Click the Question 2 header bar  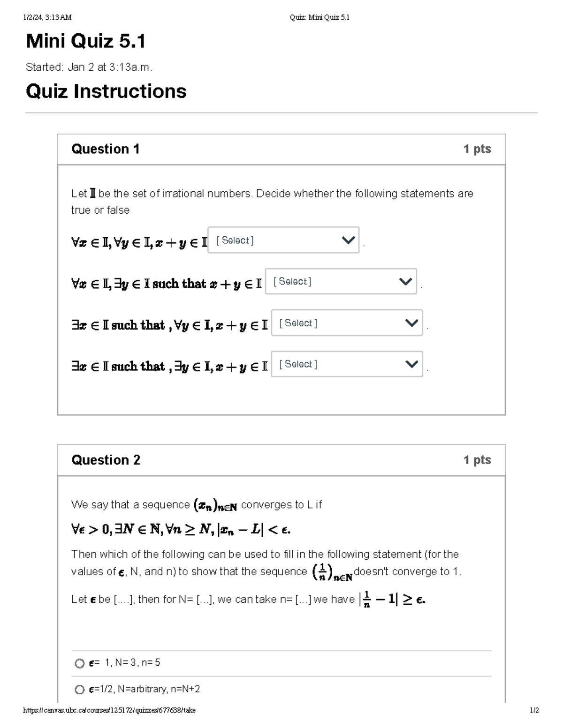(281, 460)
